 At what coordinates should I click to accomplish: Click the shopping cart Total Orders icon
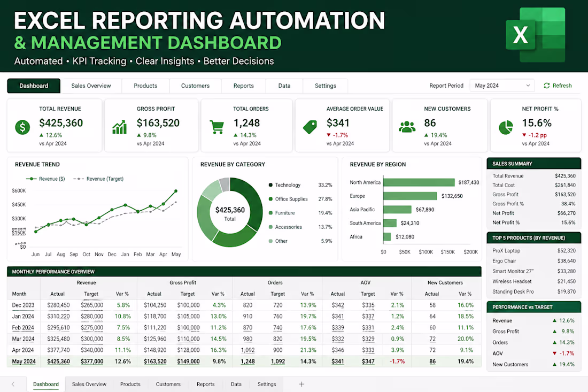pyautogui.click(x=216, y=127)
